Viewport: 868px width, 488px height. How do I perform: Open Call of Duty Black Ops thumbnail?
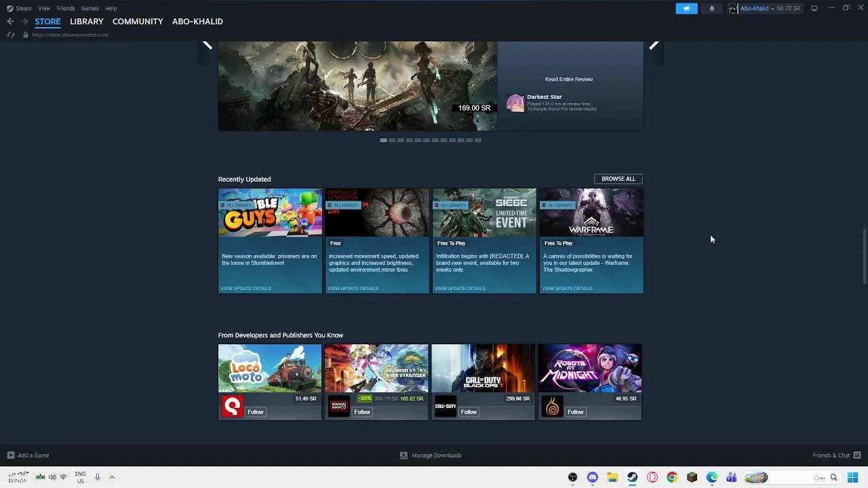(x=484, y=368)
